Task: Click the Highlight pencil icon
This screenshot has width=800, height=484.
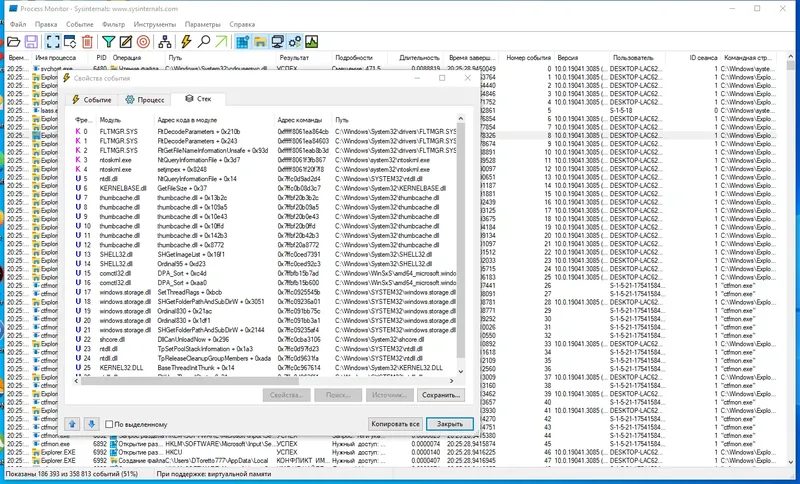Action: point(126,42)
